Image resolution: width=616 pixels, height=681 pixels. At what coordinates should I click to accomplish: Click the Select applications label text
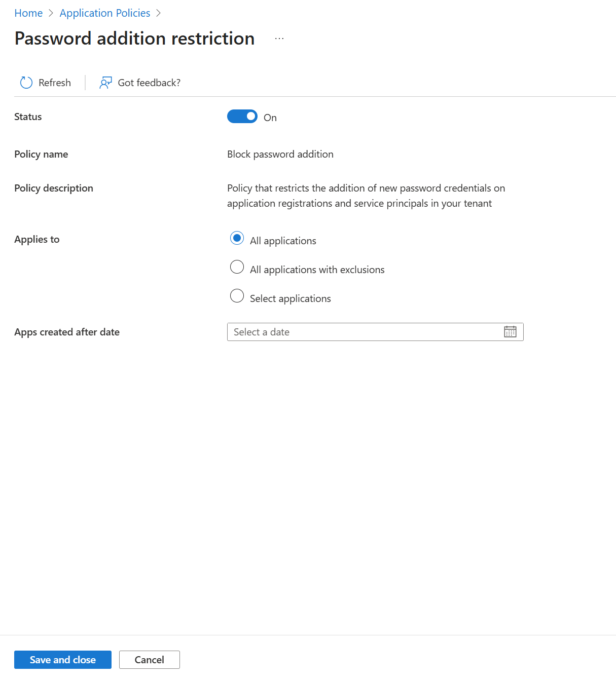290,298
